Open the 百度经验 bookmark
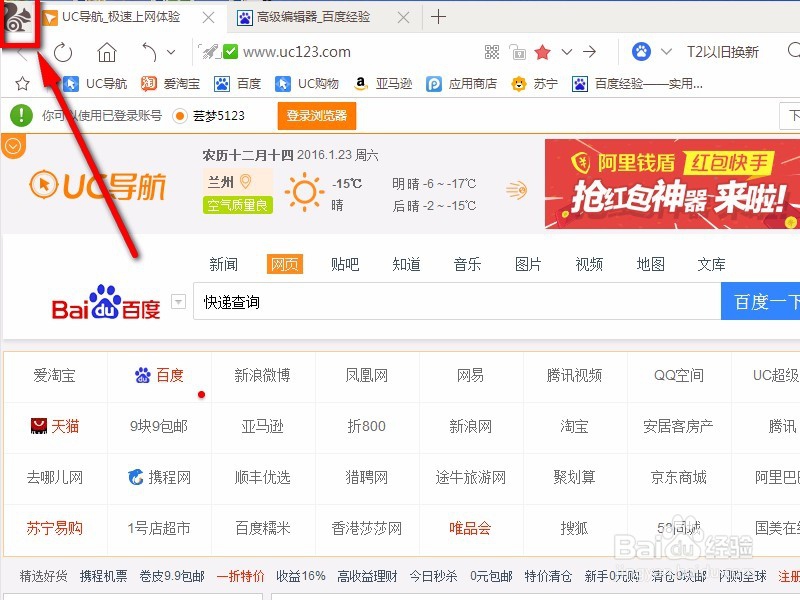The image size is (800, 600). click(637, 84)
